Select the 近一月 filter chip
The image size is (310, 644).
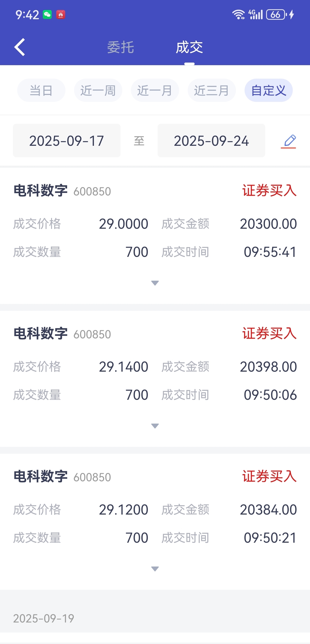tap(155, 90)
